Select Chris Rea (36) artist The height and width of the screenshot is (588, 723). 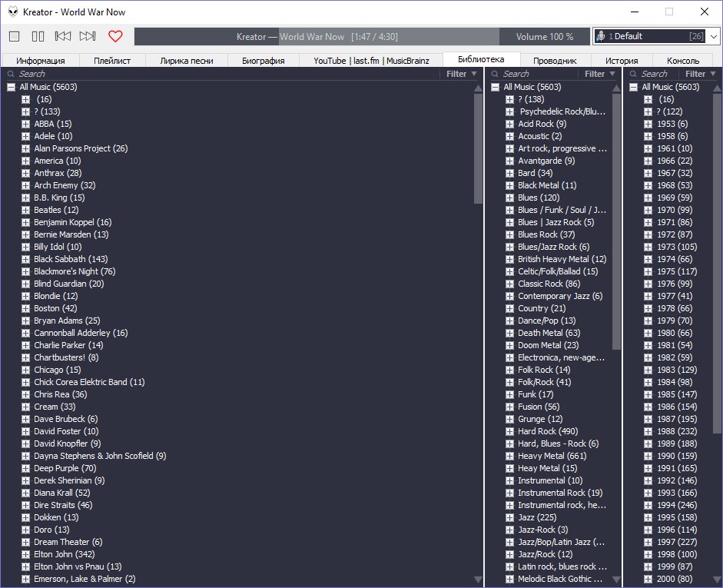(61, 394)
